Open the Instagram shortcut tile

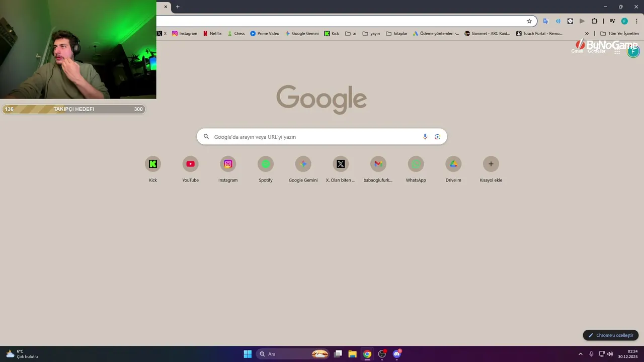[228, 164]
